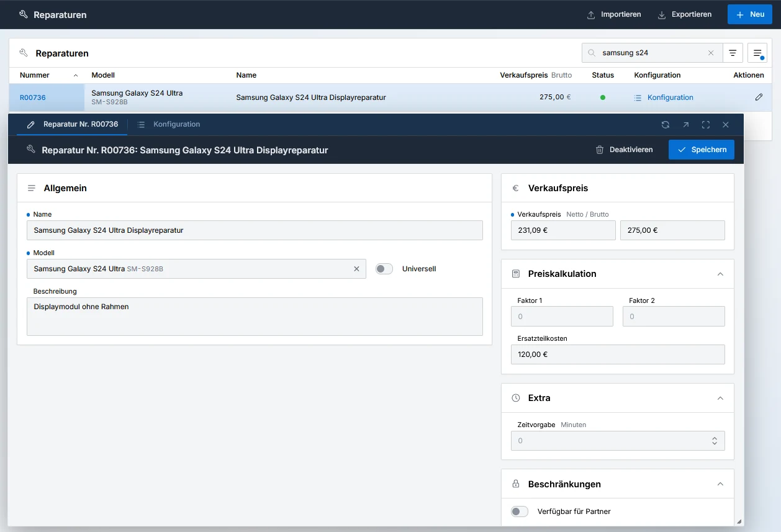Open the list columns menu icon
Viewport: 781px width, 532px height.
pyautogui.click(x=757, y=53)
